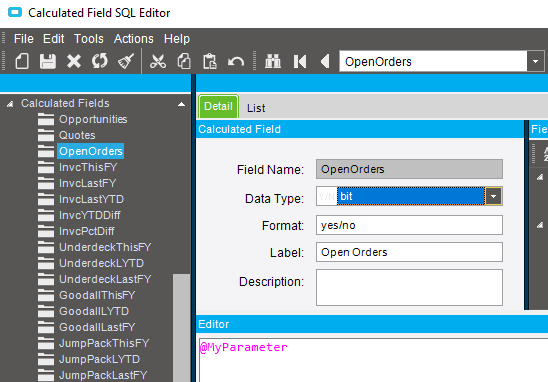Open the Actions menu
The height and width of the screenshot is (382, 548).
(134, 38)
